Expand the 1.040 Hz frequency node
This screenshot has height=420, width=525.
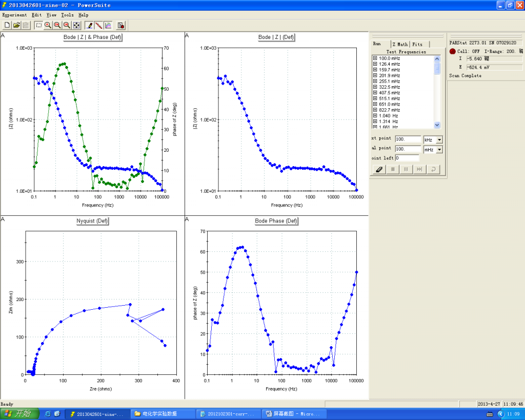point(375,115)
